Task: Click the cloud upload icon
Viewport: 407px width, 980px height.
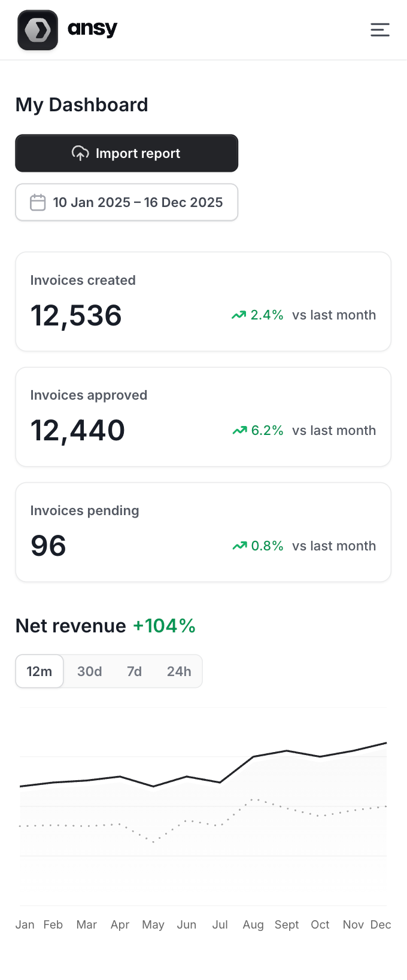Action: (80, 153)
